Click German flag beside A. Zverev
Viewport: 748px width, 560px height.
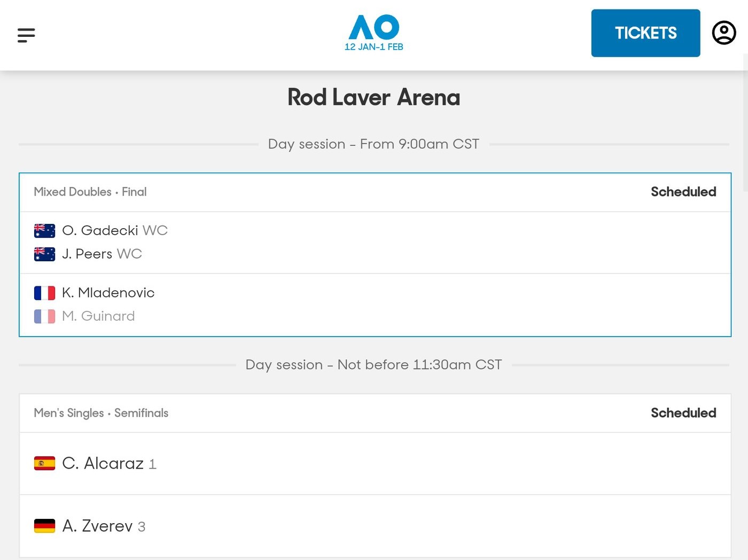pyautogui.click(x=44, y=526)
